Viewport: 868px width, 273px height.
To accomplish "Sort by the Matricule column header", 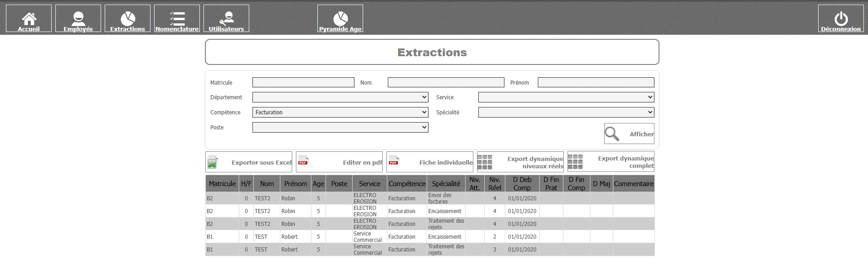I will 222,183.
